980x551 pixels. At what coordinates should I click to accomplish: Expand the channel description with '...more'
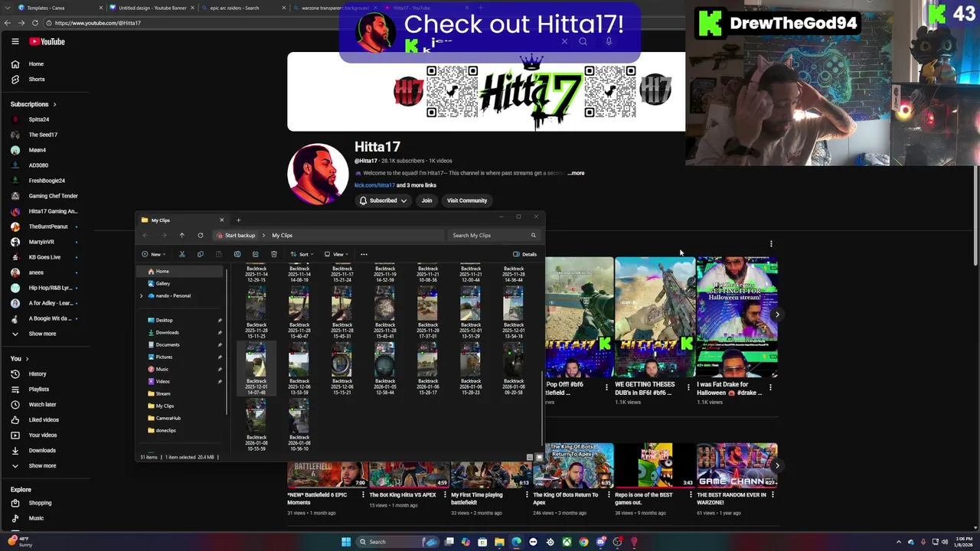point(576,173)
